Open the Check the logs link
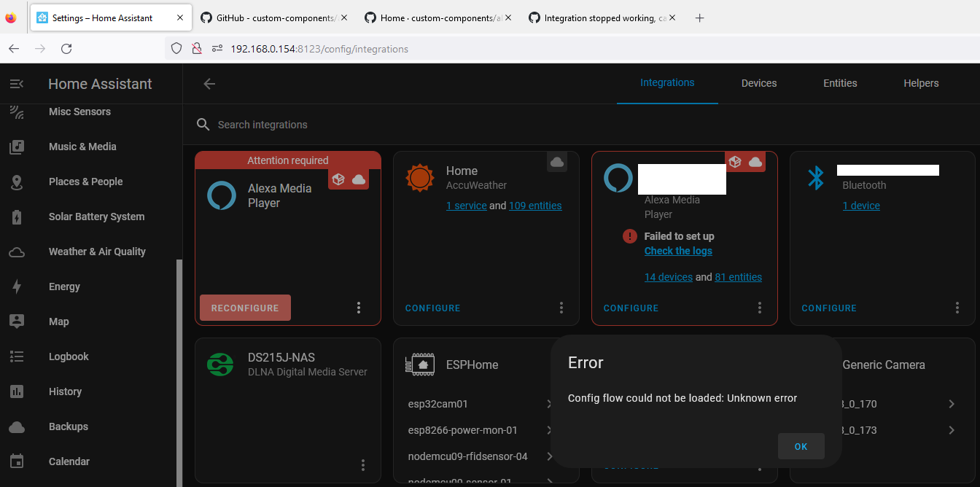 (678, 251)
